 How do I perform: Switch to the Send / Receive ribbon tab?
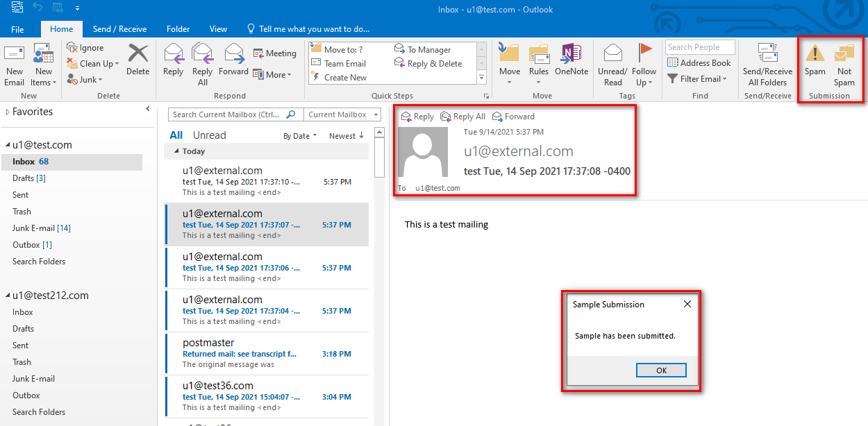coord(119,28)
